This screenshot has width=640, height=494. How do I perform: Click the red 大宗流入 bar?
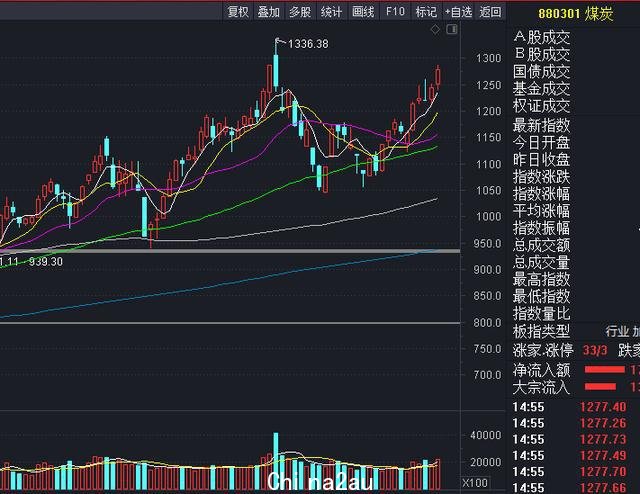click(x=600, y=386)
